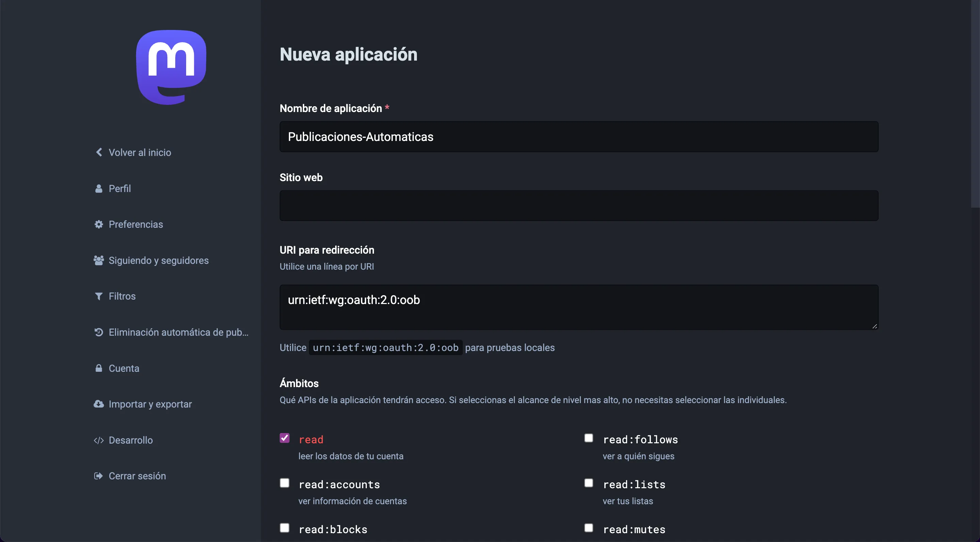This screenshot has width=980, height=542.
Task: Enable the read:follows scope
Action: 589,438
